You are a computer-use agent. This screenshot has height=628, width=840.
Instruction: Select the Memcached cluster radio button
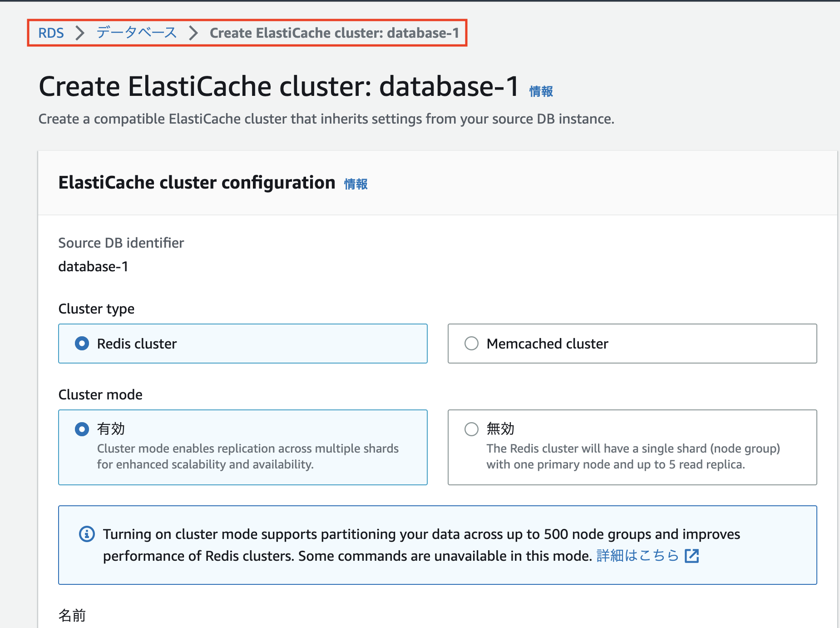click(472, 344)
